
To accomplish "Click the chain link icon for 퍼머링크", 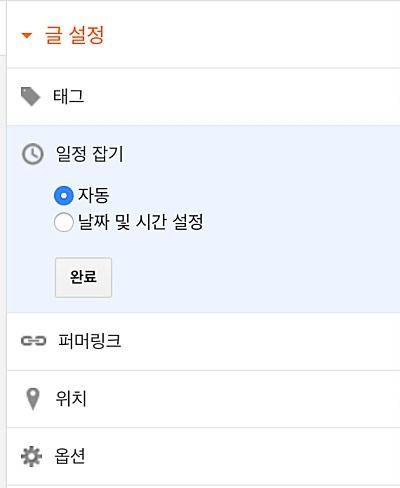I will point(33,341).
